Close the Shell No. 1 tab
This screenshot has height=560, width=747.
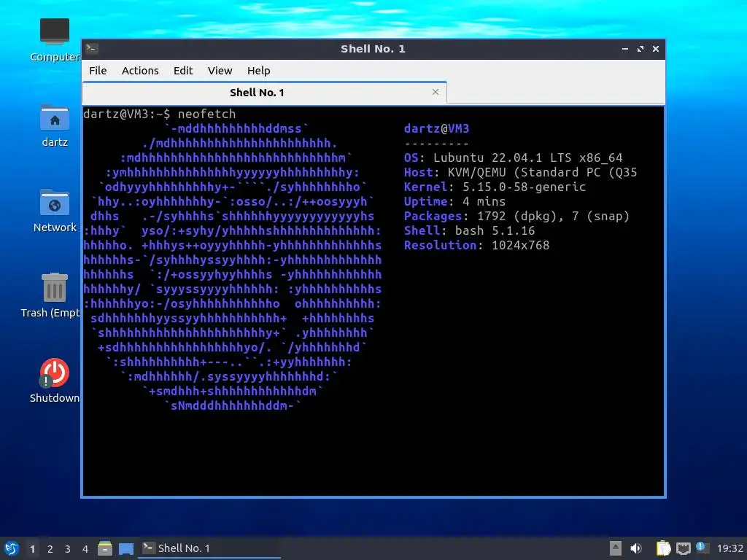click(x=435, y=92)
